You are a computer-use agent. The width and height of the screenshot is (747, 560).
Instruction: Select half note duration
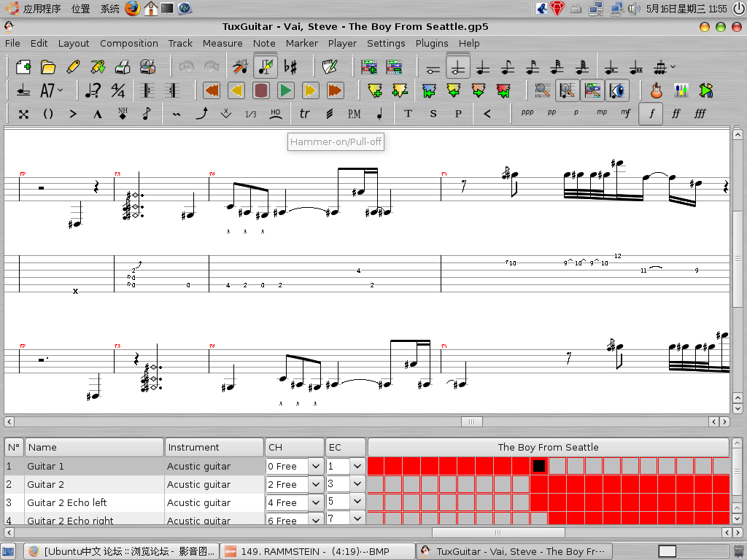tap(458, 67)
